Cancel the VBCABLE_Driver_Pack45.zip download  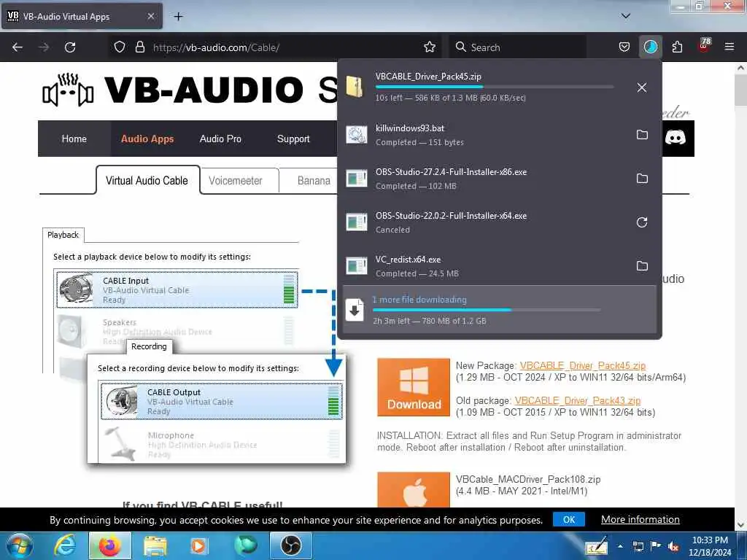[642, 87]
